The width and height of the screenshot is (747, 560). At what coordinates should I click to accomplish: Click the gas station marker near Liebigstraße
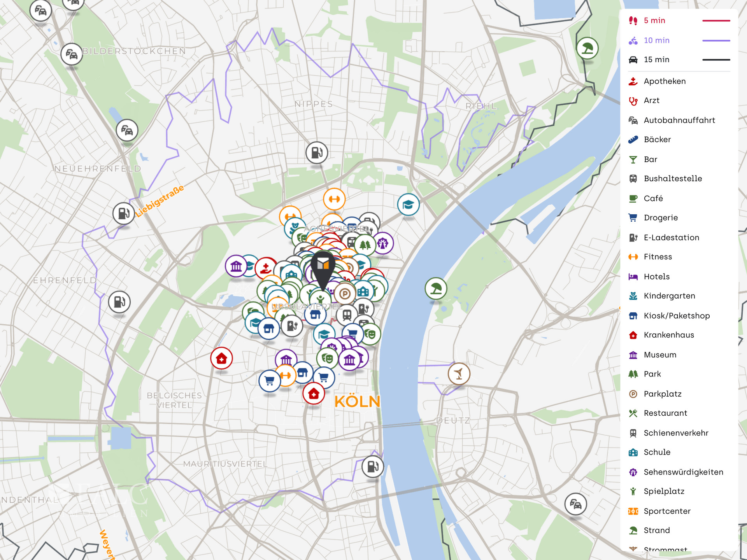click(124, 213)
